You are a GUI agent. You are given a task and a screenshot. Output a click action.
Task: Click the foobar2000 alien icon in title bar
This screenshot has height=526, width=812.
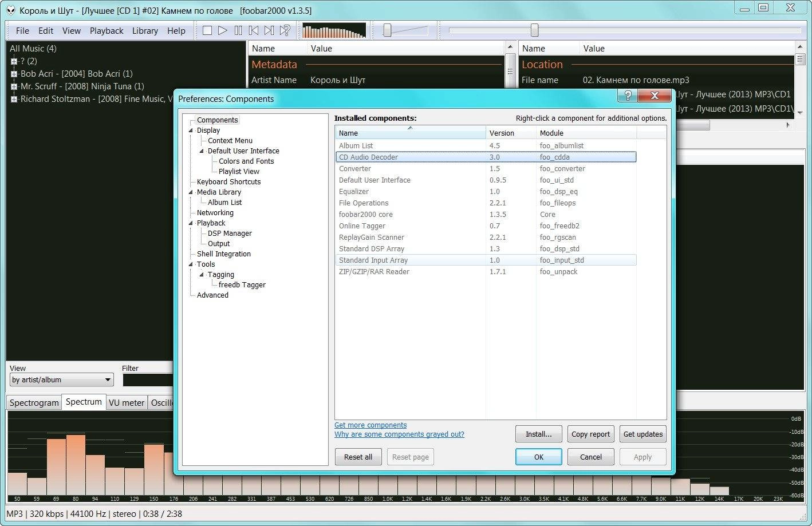[x=10, y=10]
